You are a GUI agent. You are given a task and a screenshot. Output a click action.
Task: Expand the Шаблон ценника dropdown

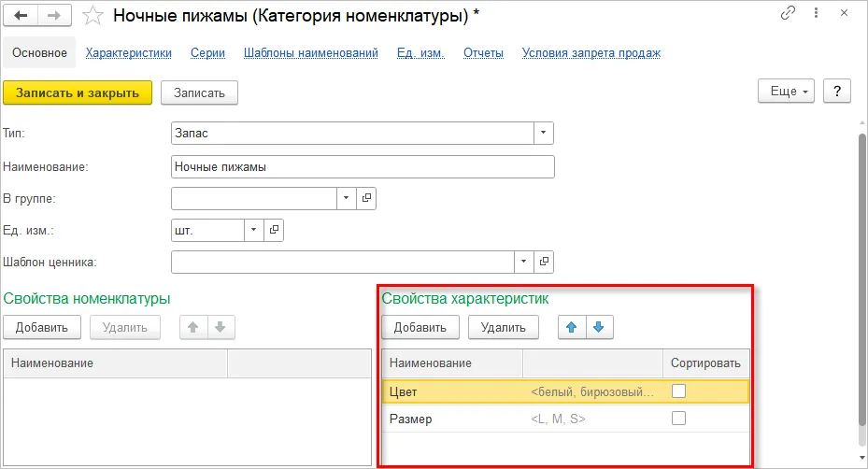tap(523, 262)
